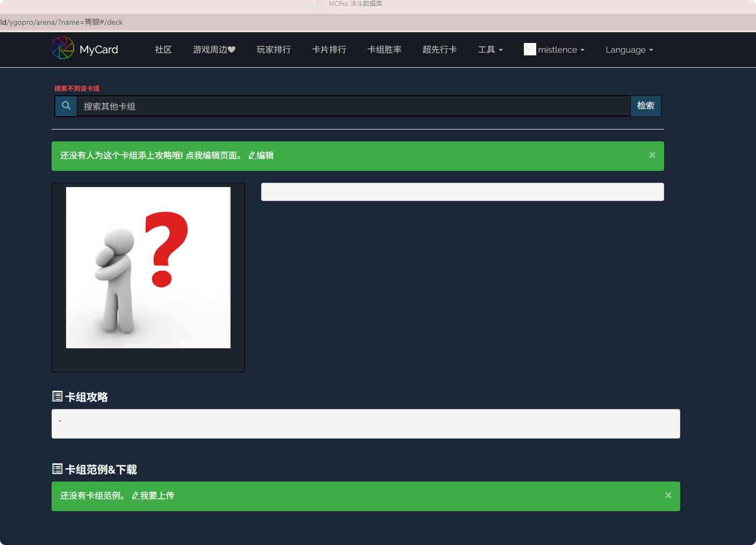
Task: Click the mistlence user avatar icon
Action: [530, 49]
